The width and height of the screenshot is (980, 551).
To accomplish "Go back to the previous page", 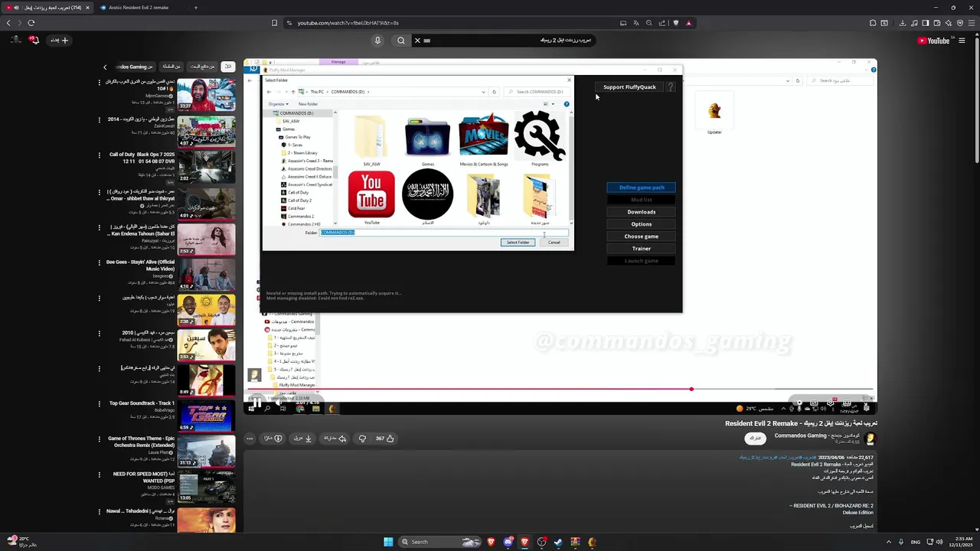I will 8,23.
